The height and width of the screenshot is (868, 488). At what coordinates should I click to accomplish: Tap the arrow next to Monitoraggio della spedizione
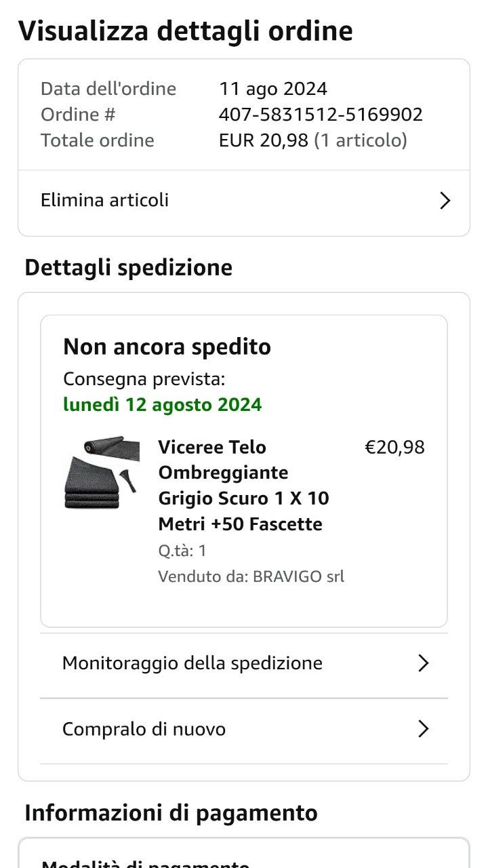pos(424,663)
